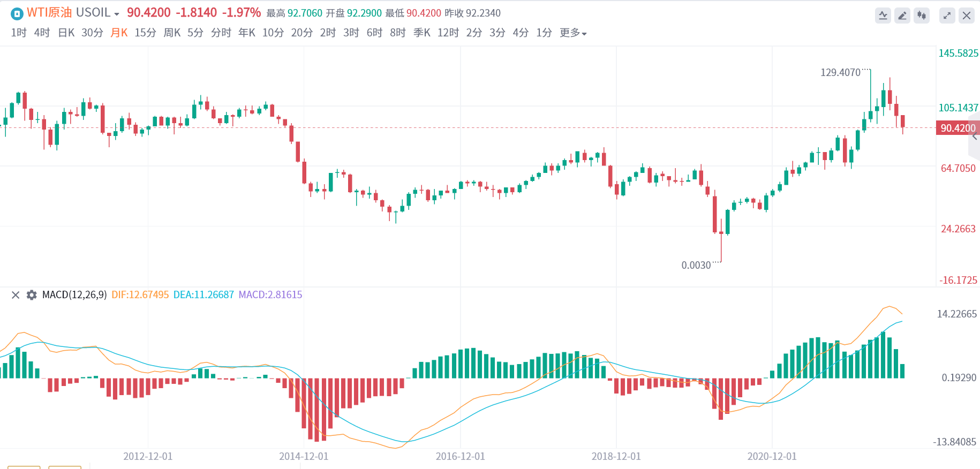Viewport: 980px width, 469px height.
Task: Select the pencil drawing tool
Action: [902, 16]
